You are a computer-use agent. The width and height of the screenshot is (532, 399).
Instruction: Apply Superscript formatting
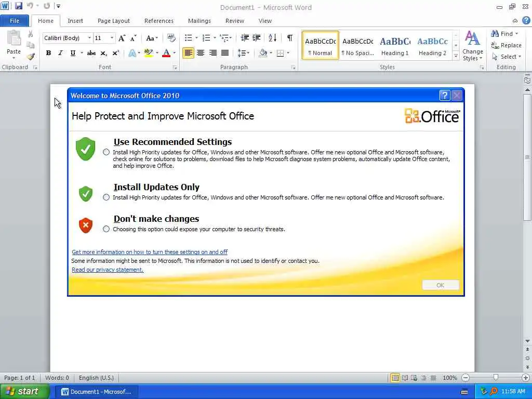point(116,53)
